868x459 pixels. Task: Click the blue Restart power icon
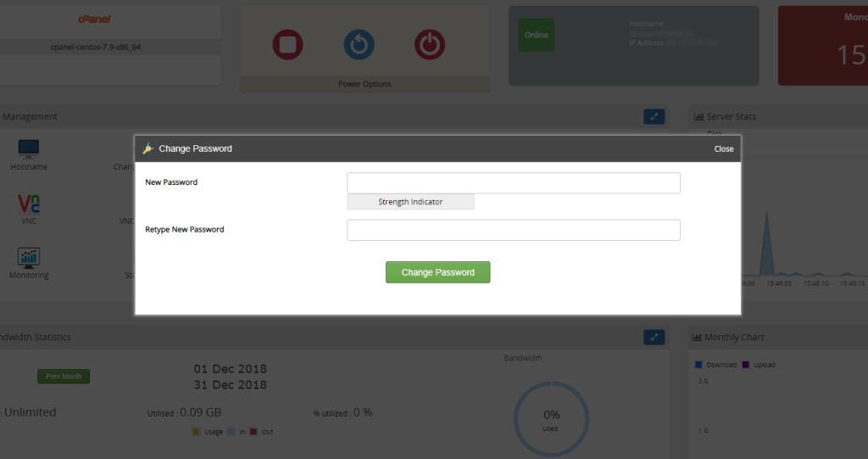[359, 44]
